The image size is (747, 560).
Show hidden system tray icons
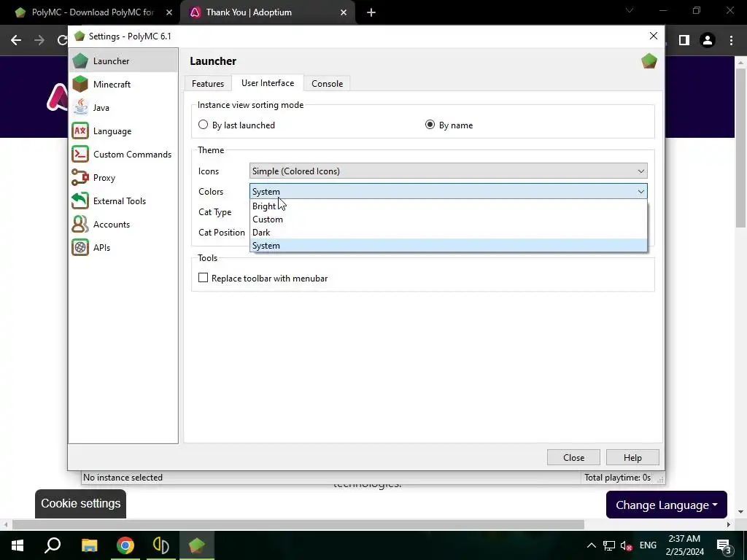pyautogui.click(x=591, y=545)
